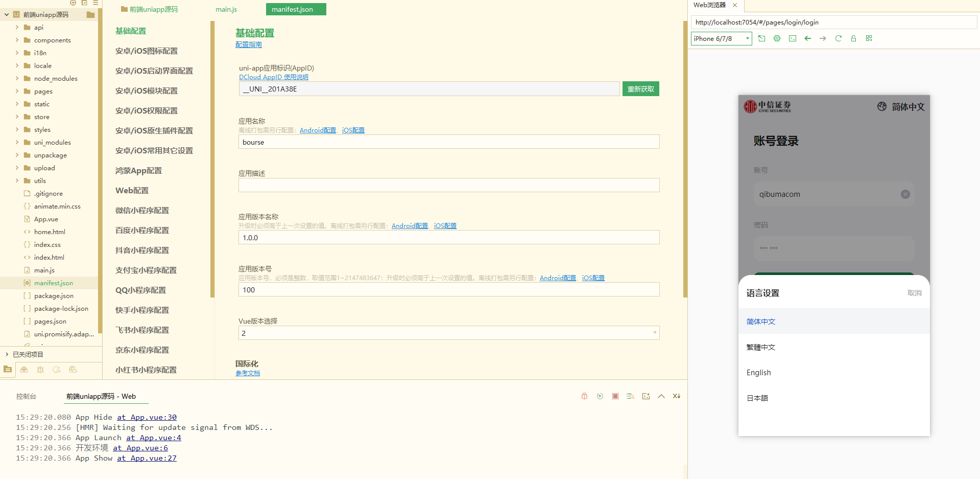Go forward using the browser forward arrow
The image size is (980, 479).
[823, 38]
